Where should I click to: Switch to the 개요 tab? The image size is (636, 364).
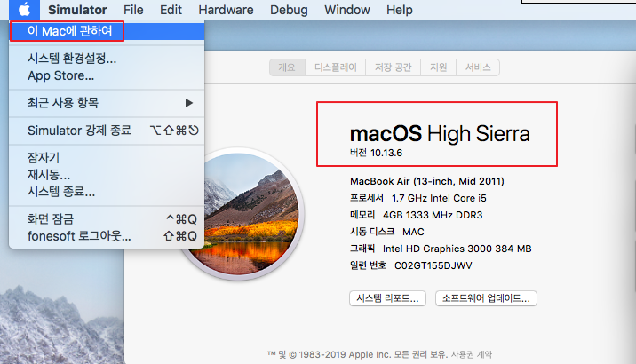[287, 67]
